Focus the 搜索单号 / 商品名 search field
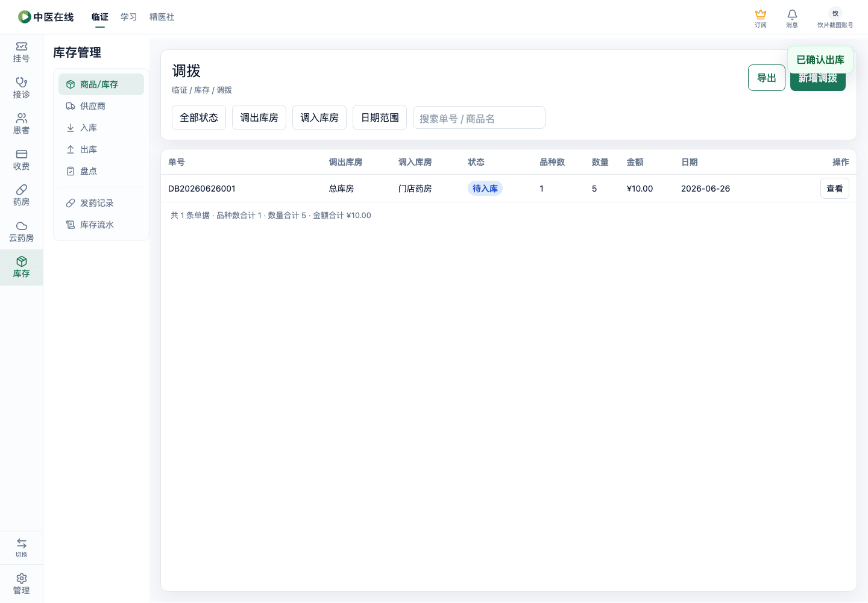868x603 pixels. 479,117
